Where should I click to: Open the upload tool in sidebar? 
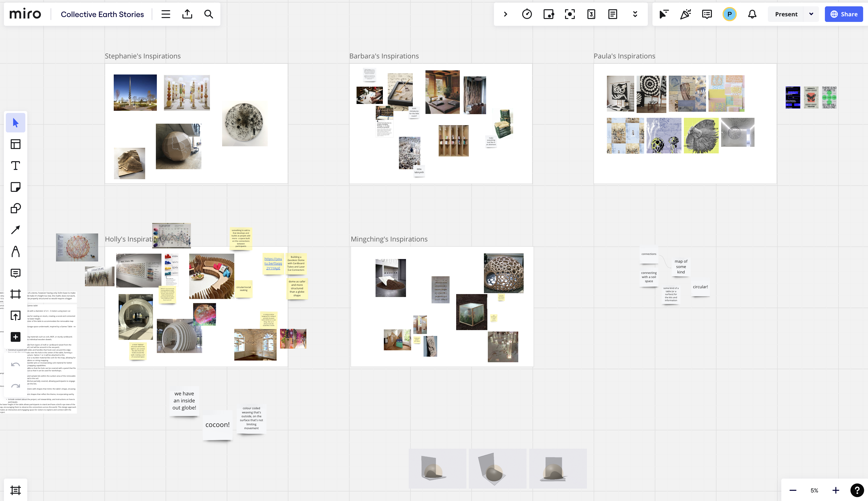pyautogui.click(x=16, y=315)
